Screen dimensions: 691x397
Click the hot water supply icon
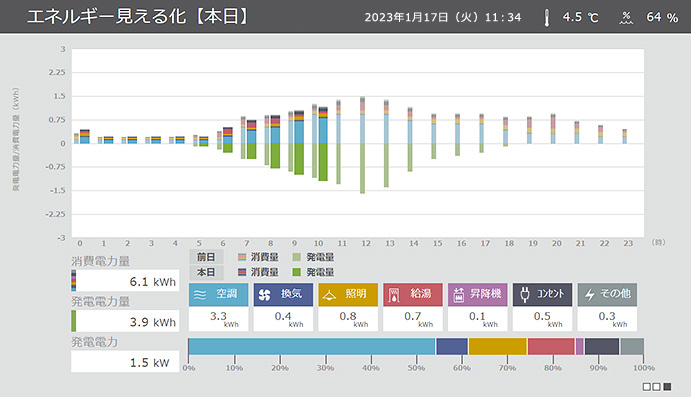394,295
